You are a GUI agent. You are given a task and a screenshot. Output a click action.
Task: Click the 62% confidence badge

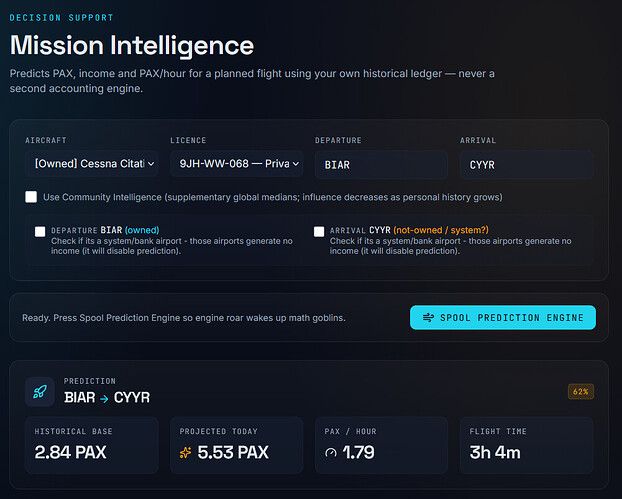581,392
